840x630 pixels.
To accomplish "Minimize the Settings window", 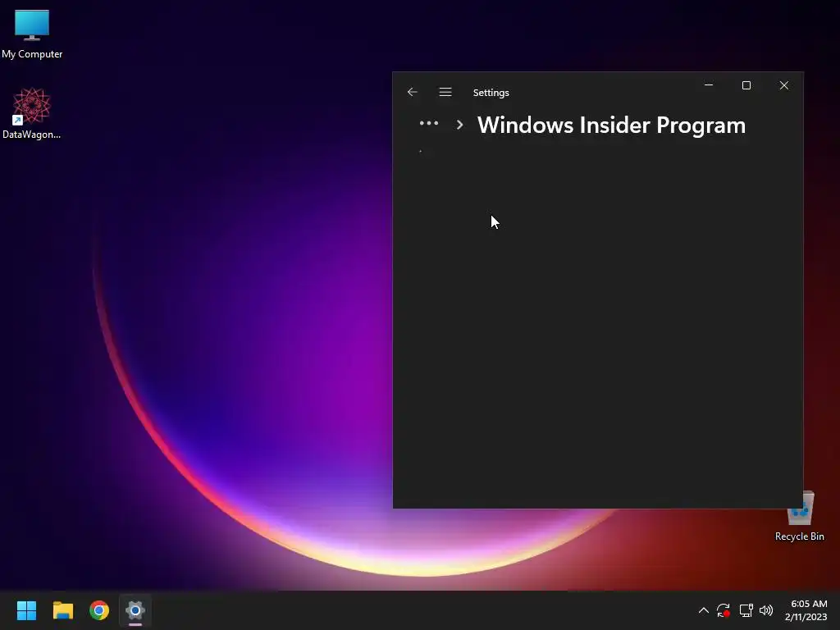I will pos(709,85).
